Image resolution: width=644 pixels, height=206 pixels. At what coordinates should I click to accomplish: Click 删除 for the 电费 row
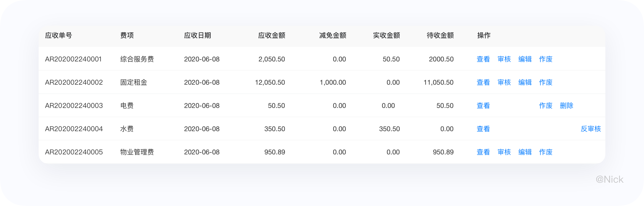pos(567,106)
